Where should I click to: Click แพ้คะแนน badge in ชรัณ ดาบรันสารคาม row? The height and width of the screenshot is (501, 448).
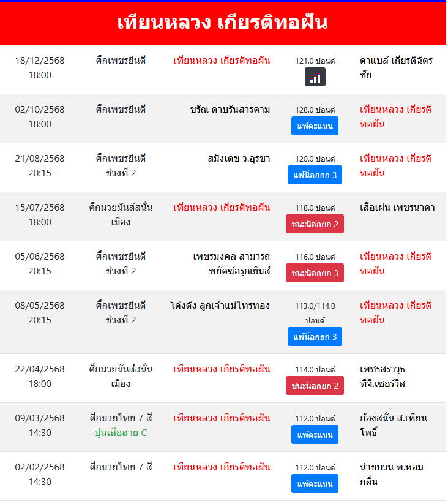click(x=315, y=126)
